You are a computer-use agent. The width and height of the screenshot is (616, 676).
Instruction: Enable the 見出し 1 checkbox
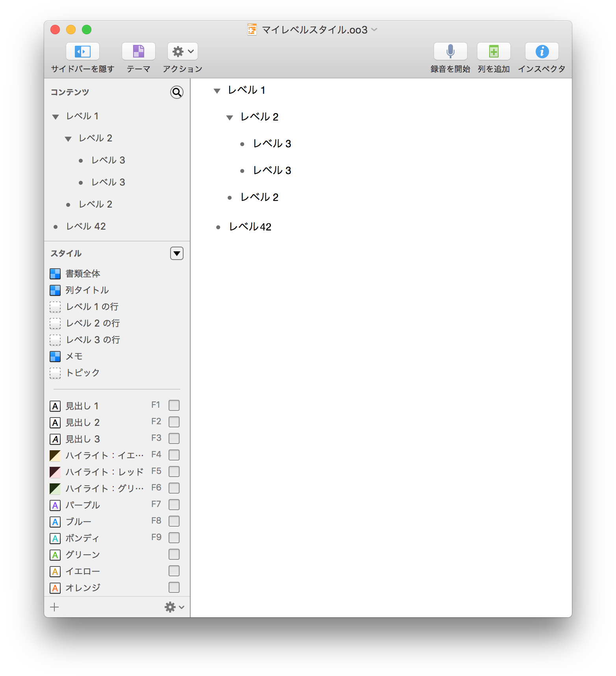[174, 405]
